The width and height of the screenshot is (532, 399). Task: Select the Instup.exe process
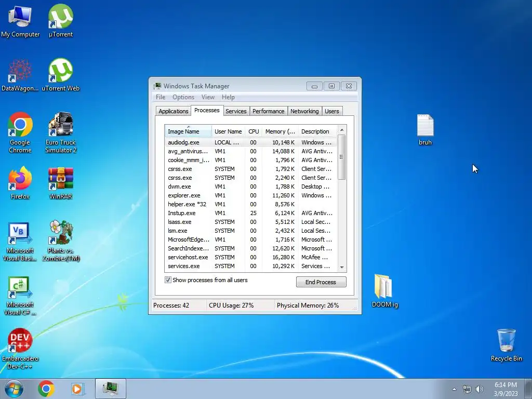[251, 213]
